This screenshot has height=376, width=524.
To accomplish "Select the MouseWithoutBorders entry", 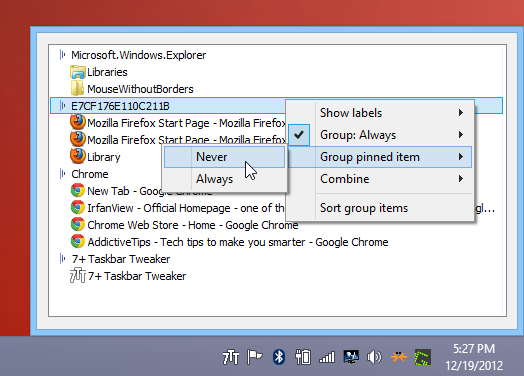I will point(140,89).
